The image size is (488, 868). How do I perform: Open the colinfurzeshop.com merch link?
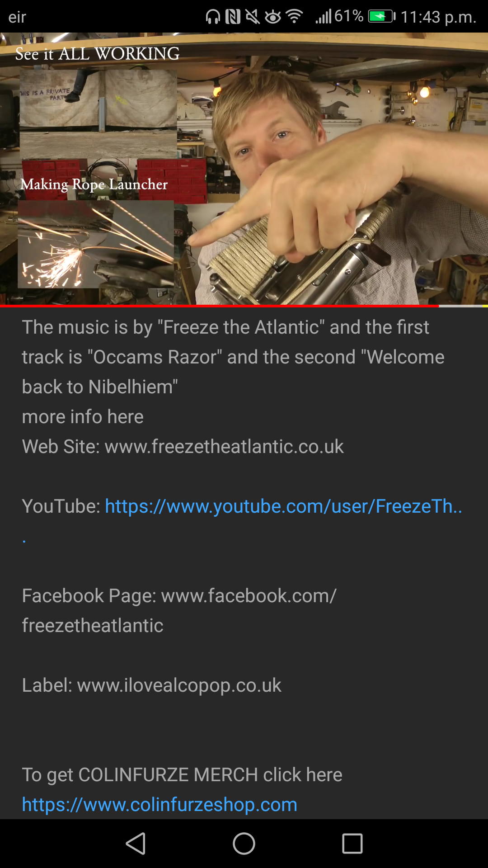click(x=160, y=805)
